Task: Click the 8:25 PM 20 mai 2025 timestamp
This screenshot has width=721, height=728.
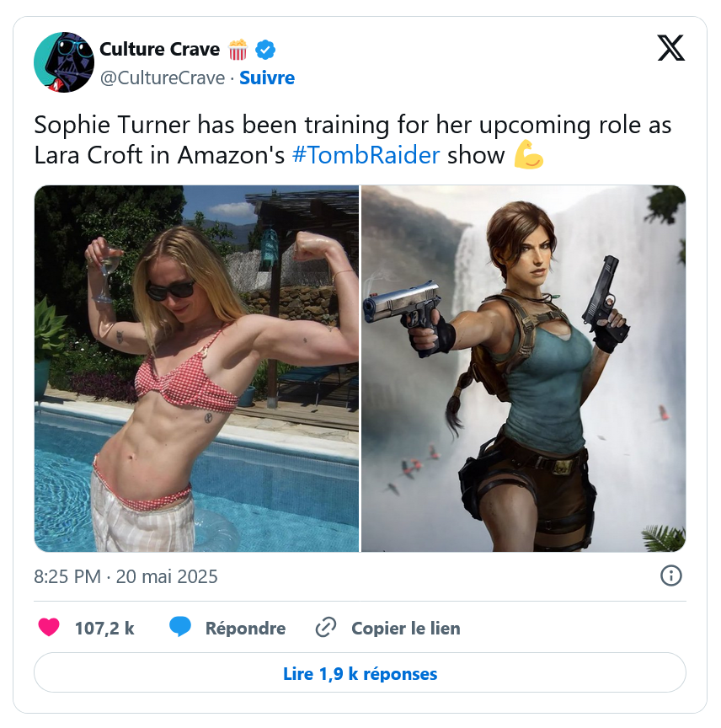Action: pyautogui.click(x=126, y=576)
